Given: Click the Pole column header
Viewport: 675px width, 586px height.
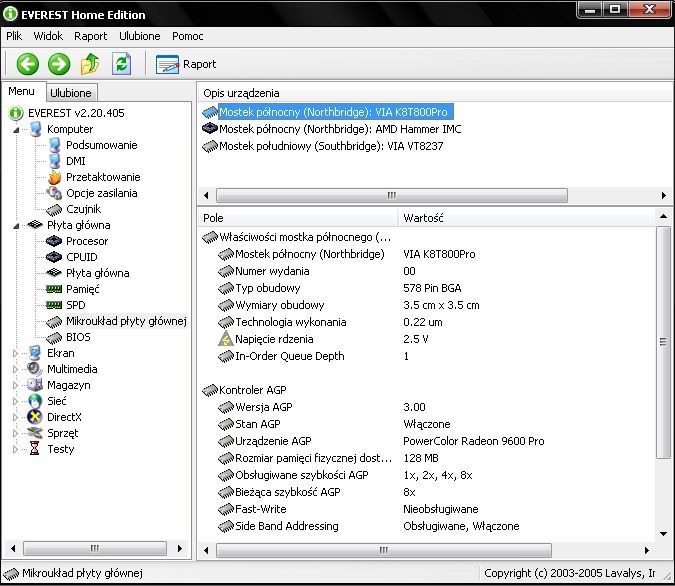Looking at the screenshot, I should point(298,218).
